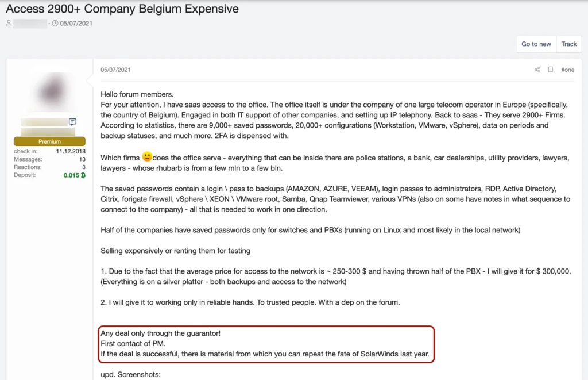Click the Reactions count in user stats

click(x=83, y=167)
